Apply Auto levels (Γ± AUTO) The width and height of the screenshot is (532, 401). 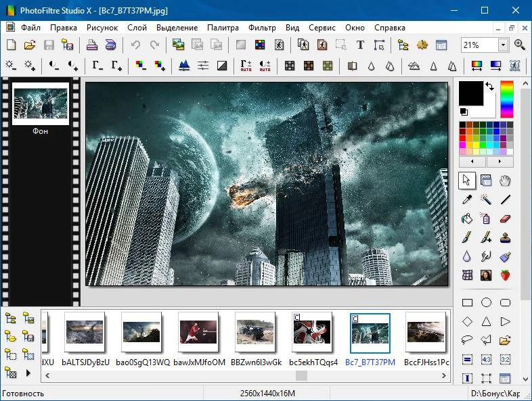click(x=246, y=66)
